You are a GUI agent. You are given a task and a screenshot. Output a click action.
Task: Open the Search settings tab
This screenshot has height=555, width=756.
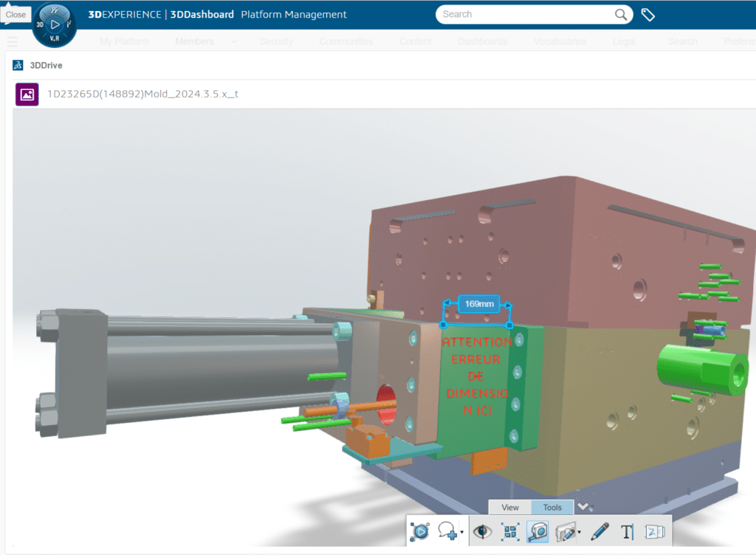click(682, 41)
